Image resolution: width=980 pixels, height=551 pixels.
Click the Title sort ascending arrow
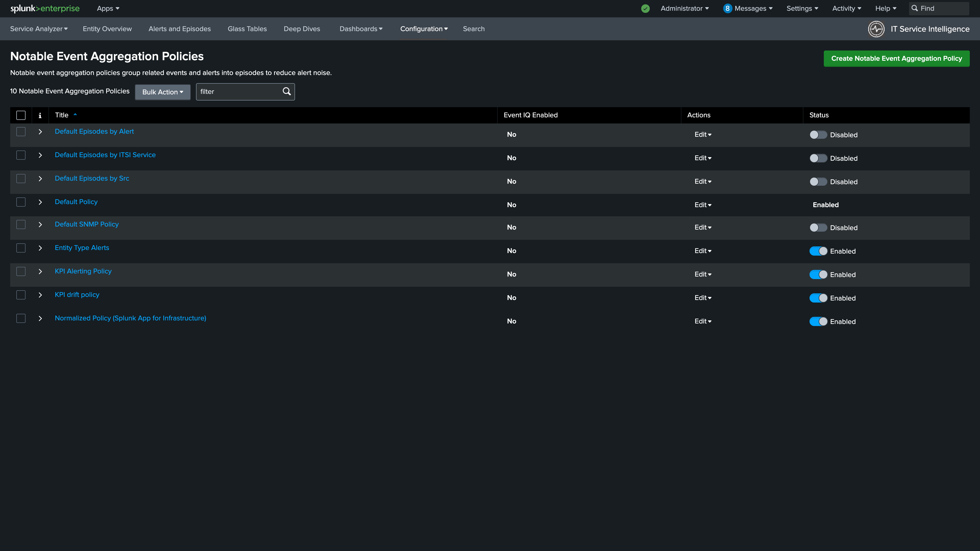[75, 115]
